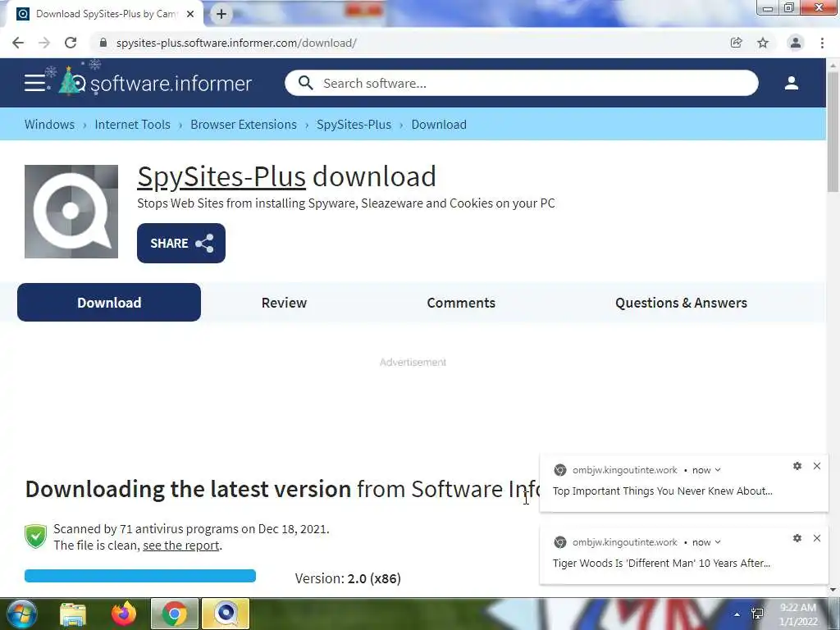Click the browser forward arrow
The image size is (840, 630).
44,43
